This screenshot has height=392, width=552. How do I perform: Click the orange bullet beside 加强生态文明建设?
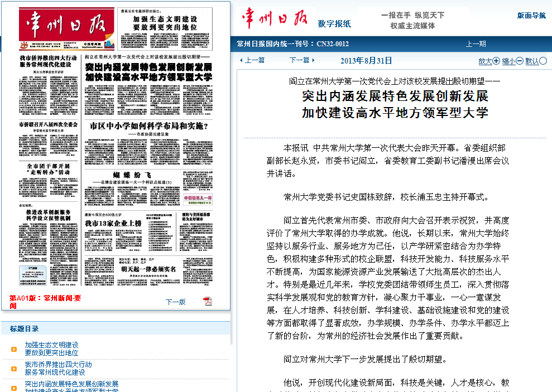point(14,349)
